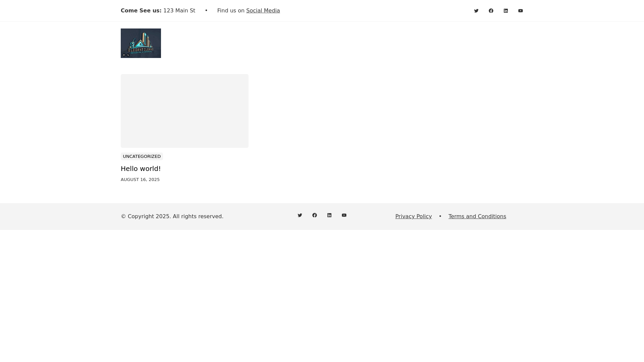644x362 pixels.
Task: Click the Elegant Cleans site logo
Action: pos(141,43)
